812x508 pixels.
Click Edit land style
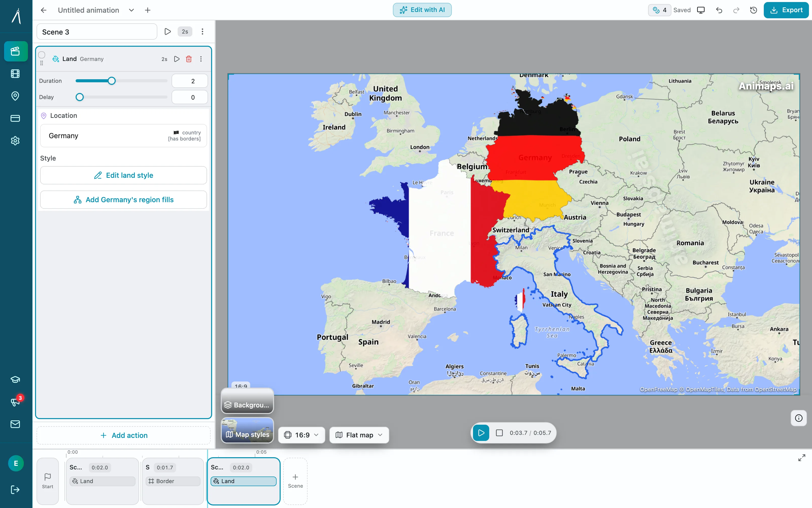click(x=124, y=175)
